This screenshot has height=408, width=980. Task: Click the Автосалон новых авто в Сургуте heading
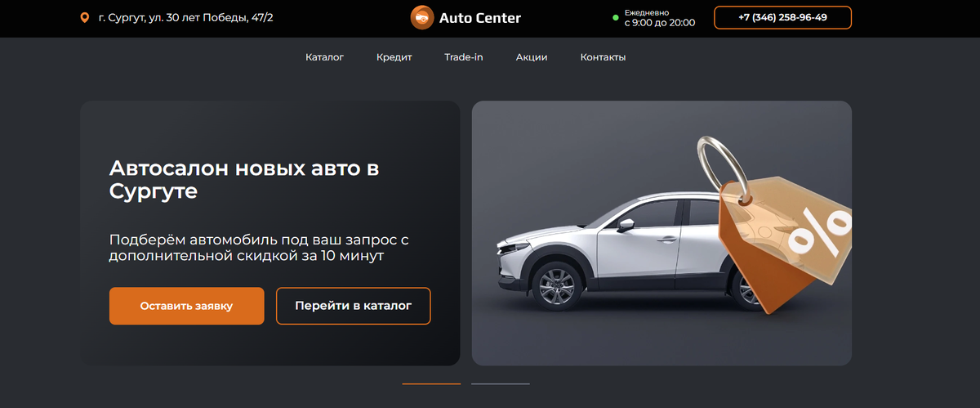244,181
